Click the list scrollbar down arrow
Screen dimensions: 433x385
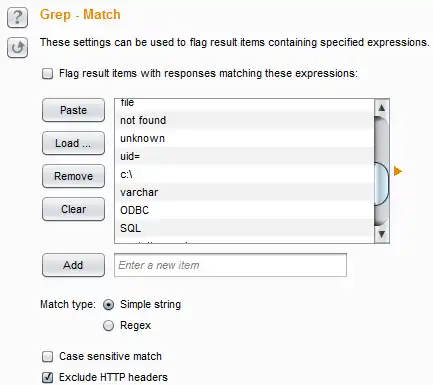(382, 234)
